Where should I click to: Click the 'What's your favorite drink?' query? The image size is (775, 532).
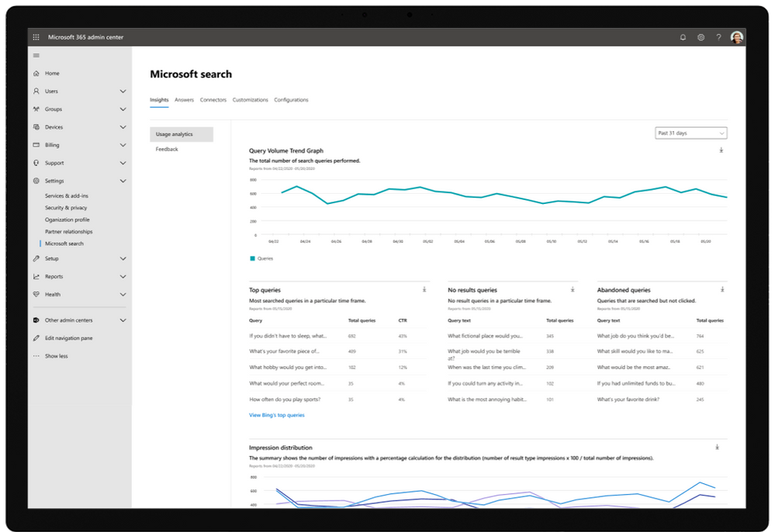(x=628, y=399)
